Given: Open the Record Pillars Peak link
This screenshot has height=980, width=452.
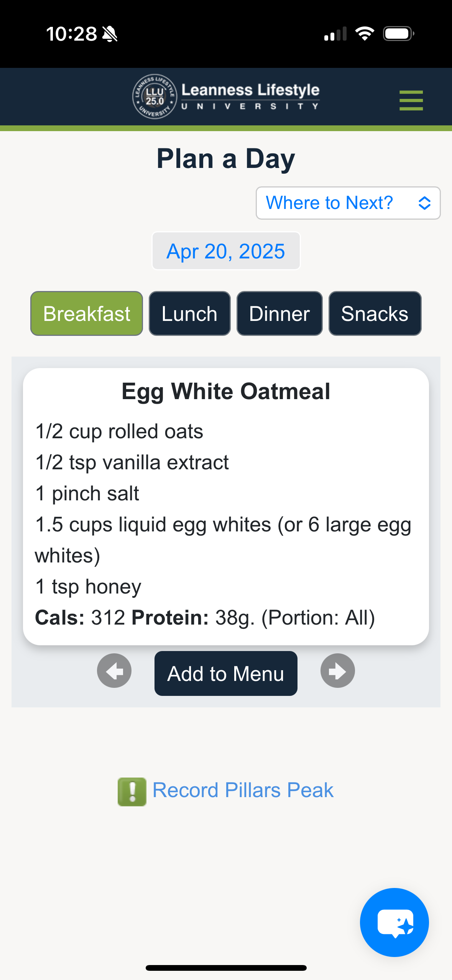Looking at the screenshot, I should point(243,790).
